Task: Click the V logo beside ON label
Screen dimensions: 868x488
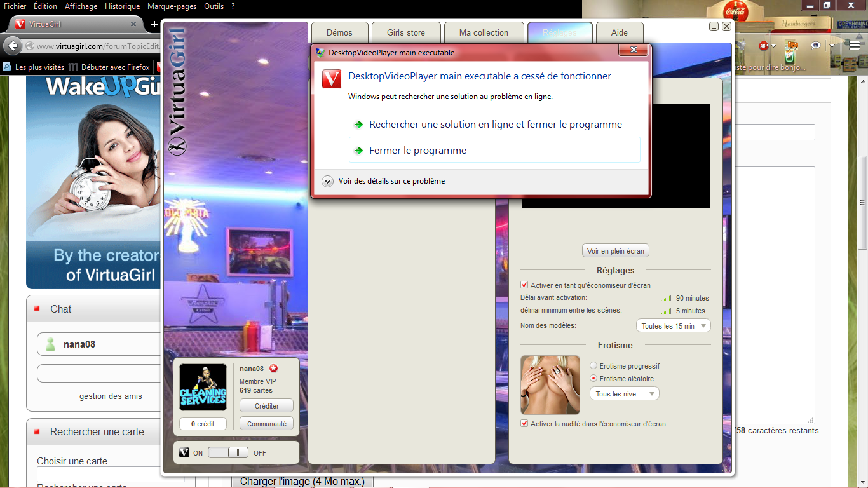Action: [184, 453]
